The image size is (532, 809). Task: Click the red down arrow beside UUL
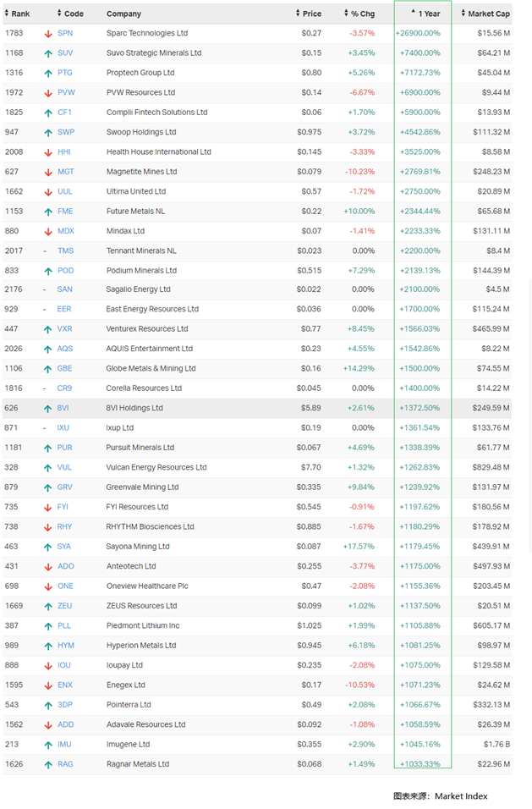(48, 192)
